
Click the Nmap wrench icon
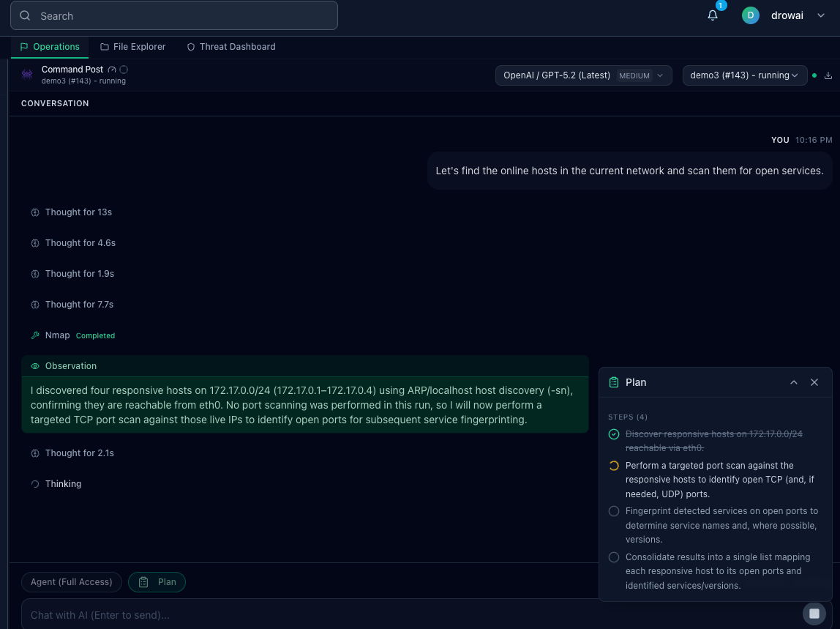35,335
